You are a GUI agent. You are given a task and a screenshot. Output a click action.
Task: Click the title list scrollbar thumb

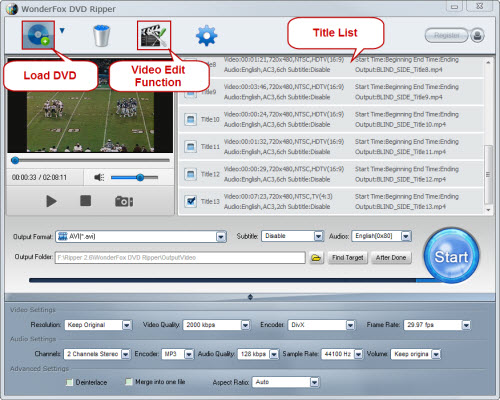[x=488, y=174]
